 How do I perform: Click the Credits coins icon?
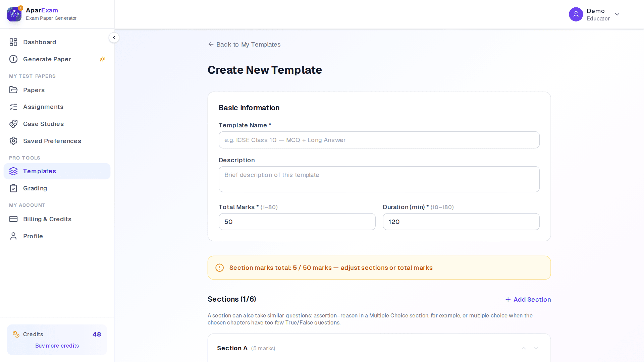(x=16, y=334)
